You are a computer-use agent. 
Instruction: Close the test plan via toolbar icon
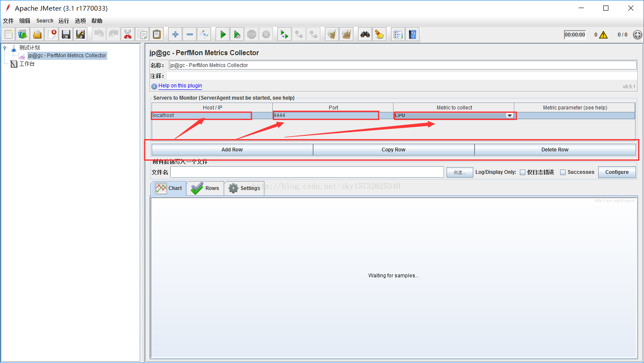click(52, 34)
